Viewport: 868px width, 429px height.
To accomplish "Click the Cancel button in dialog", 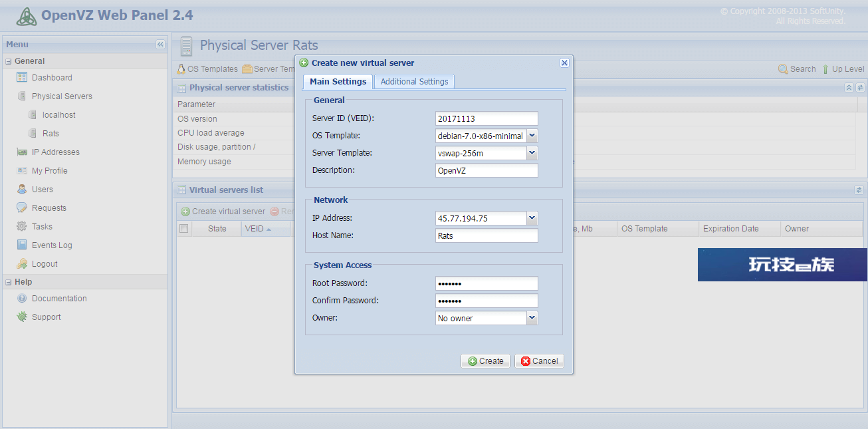I will [x=539, y=361].
